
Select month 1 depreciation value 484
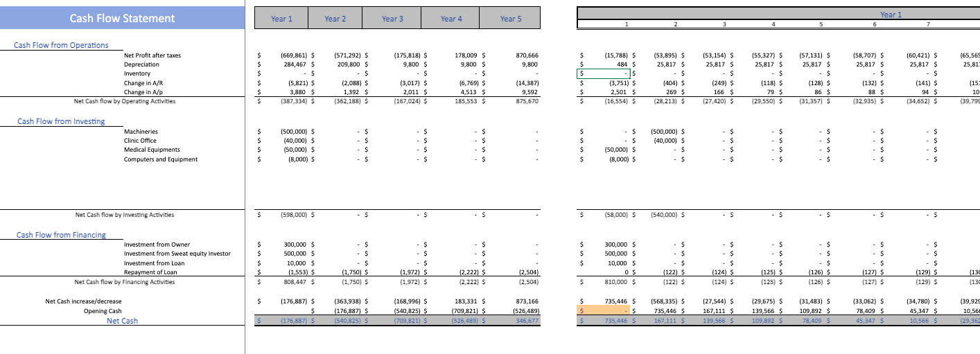(x=622, y=64)
